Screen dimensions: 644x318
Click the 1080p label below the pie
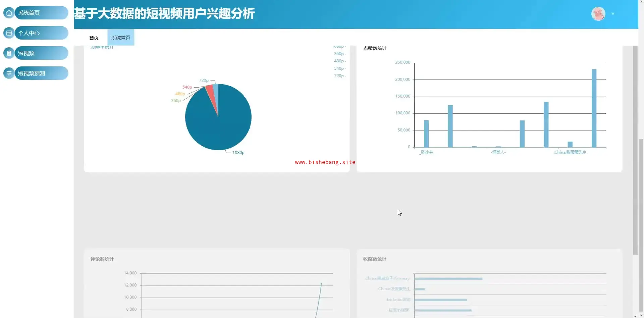click(x=238, y=153)
